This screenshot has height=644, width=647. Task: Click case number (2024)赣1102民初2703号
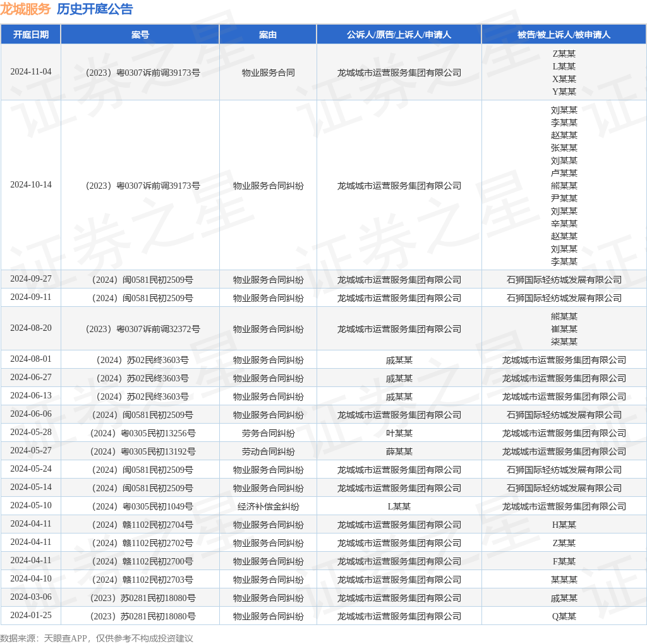tap(143, 580)
